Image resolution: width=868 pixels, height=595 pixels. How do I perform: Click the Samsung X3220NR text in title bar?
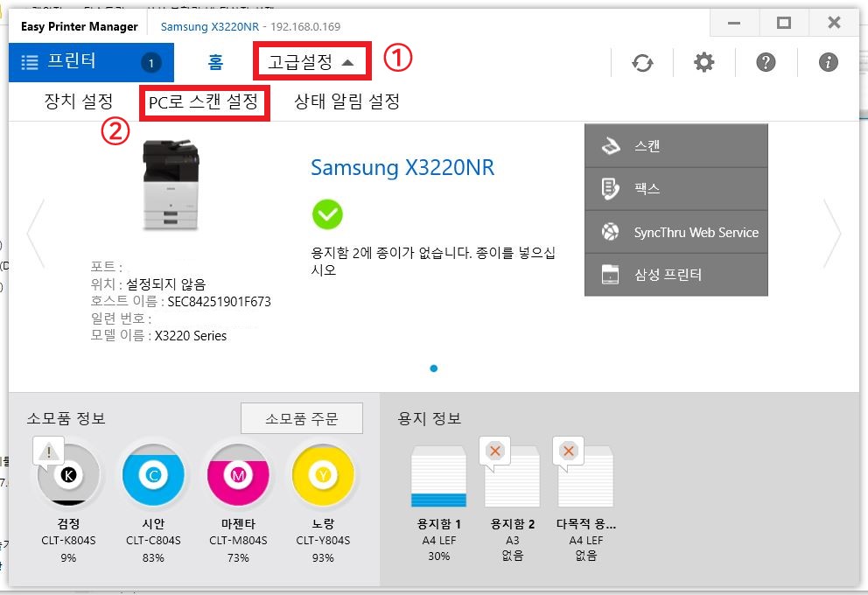click(x=210, y=26)
